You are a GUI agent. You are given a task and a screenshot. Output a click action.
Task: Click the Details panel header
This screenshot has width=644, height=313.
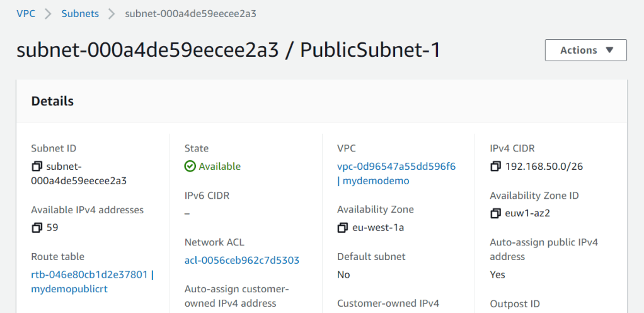pos(52,101)
